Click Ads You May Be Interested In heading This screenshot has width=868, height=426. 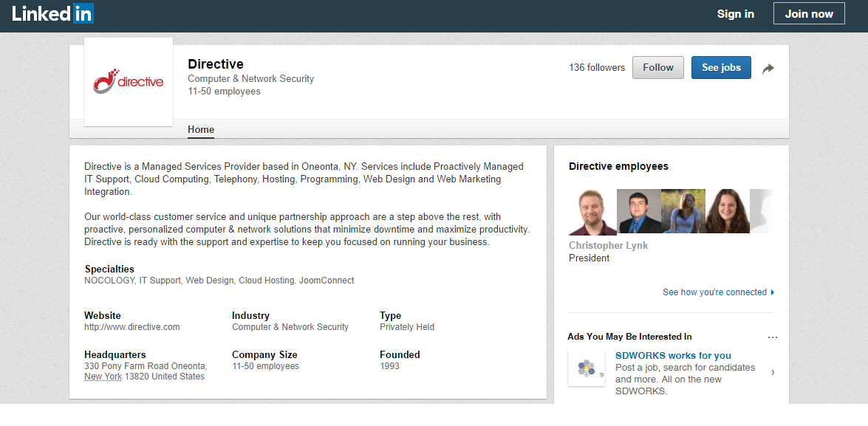click(x=629, y=337)
